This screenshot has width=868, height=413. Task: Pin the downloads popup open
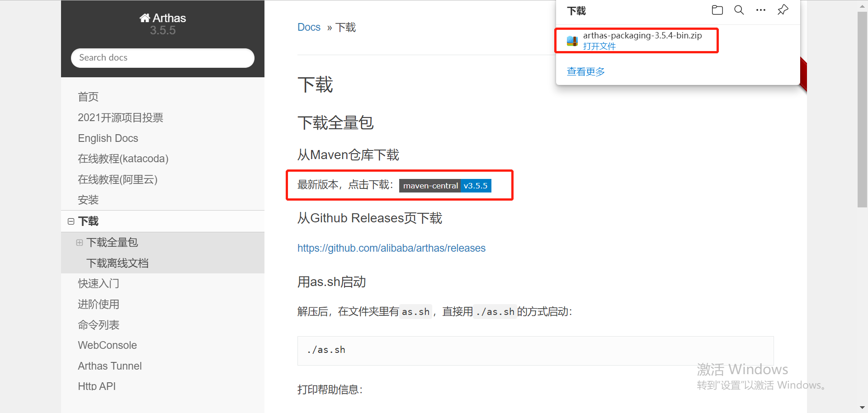(x=783, y=10)
